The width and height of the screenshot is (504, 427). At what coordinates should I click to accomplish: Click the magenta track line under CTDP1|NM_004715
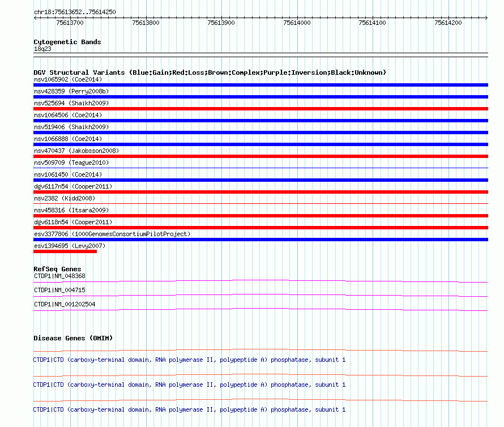click(260, 296)
